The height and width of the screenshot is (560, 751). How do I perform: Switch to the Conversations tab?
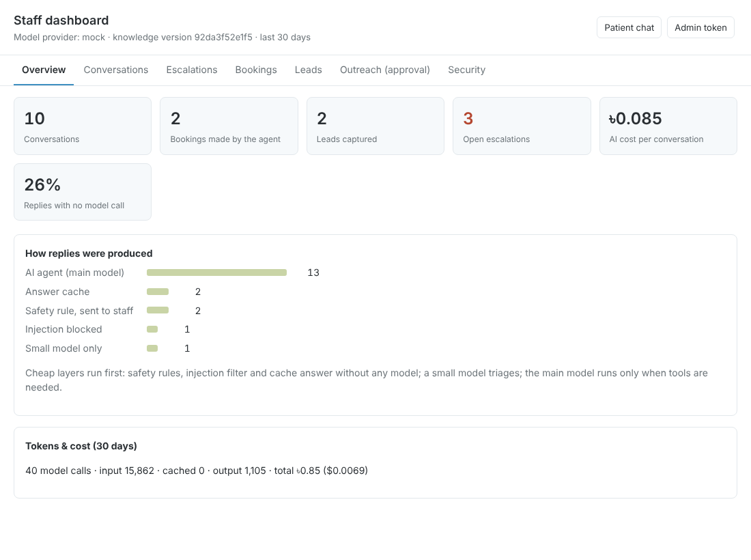coord(116,70)
